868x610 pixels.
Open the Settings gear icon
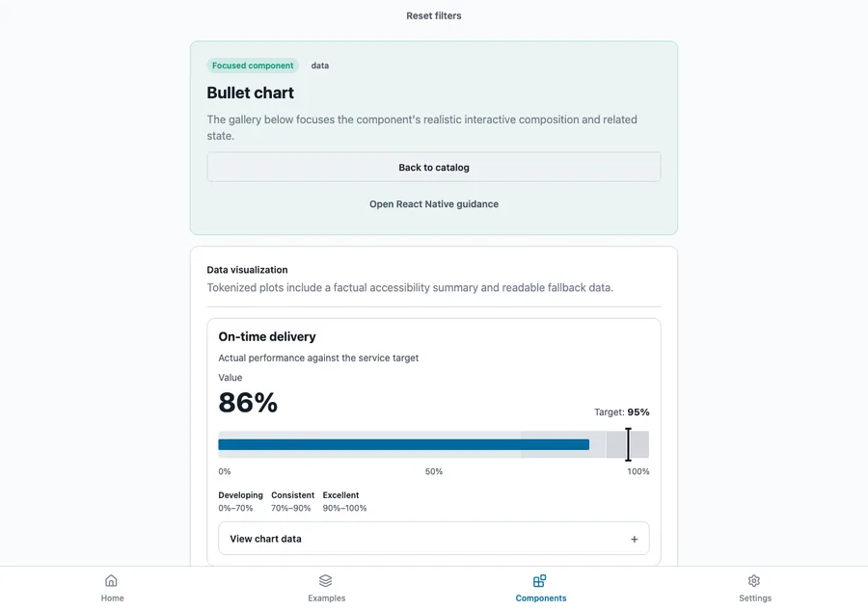754,581
